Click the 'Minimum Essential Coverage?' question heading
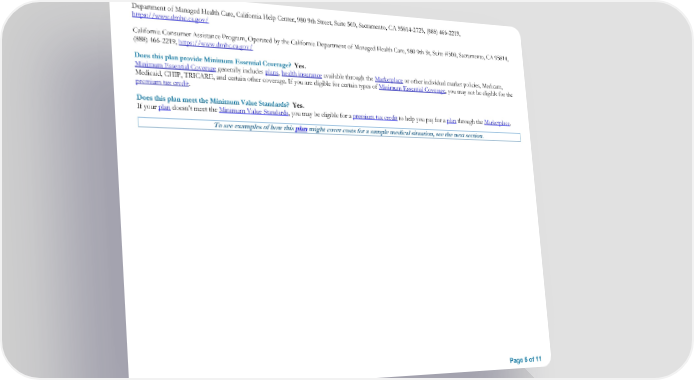This screenshot has width=694, height=380. click(x=212, y=60)
